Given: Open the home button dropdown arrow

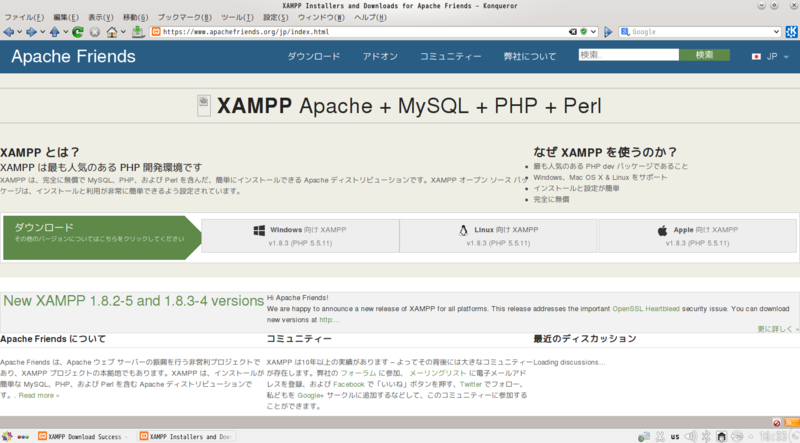Looking at the screenshot, I should (x=123, y=32).
